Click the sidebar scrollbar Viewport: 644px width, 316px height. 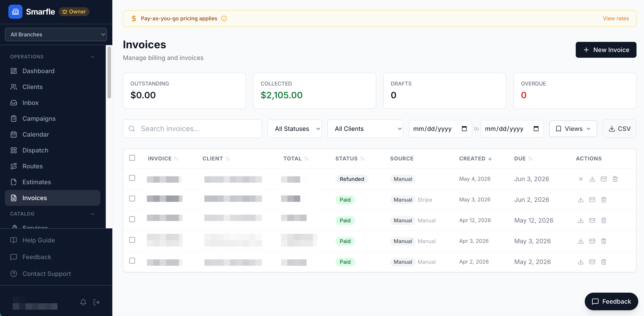pos(109,72)
